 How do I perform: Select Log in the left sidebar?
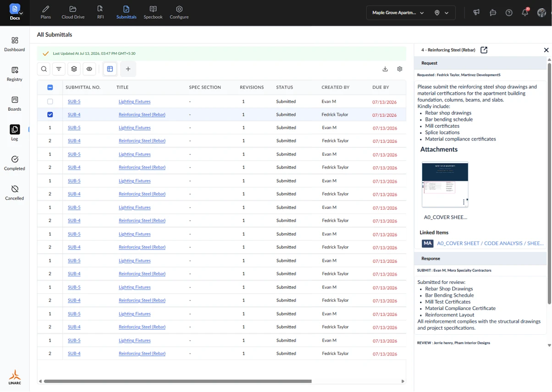tap(15, 133)
